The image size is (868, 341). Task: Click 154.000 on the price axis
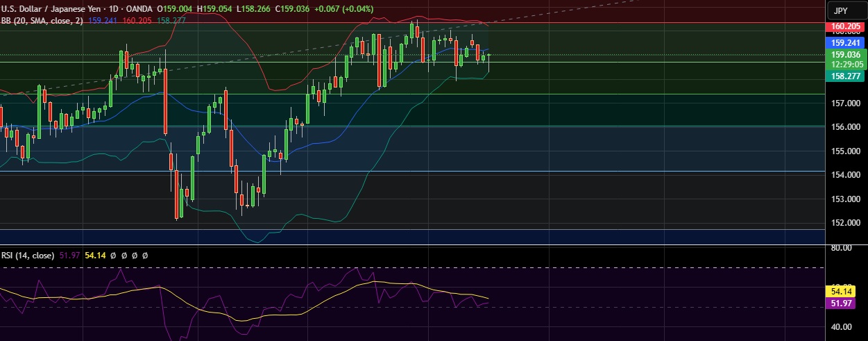(846, 175)
